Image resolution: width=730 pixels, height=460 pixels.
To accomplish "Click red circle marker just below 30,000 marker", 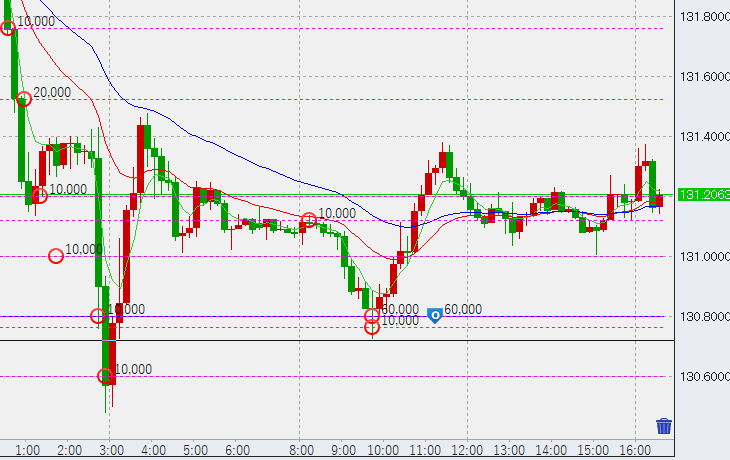I will [372, 327].
